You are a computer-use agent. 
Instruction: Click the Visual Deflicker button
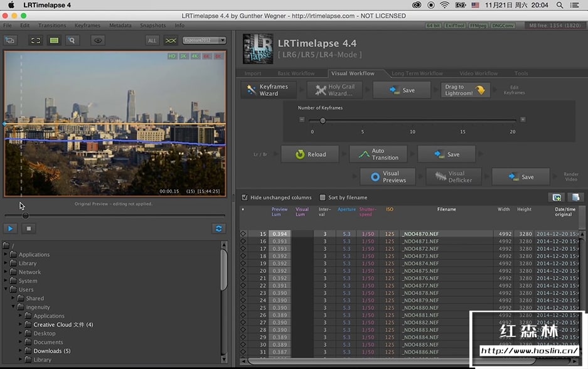pos(454,176)
